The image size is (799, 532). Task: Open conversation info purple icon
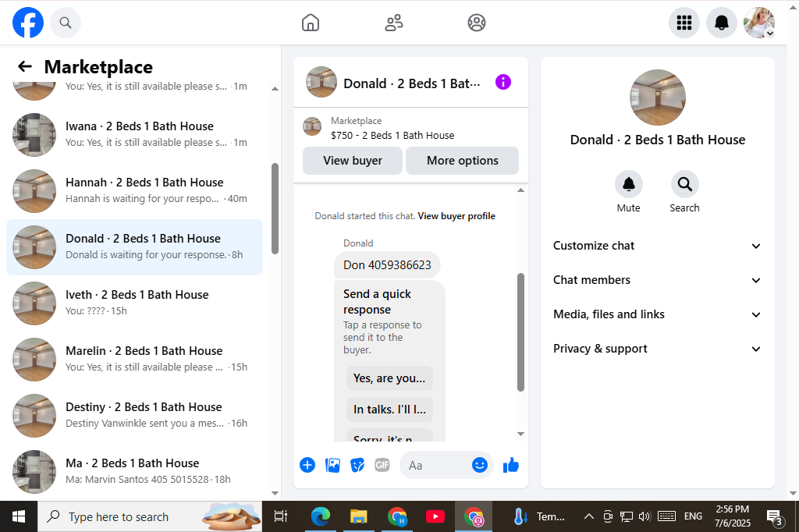click(503, 82)
